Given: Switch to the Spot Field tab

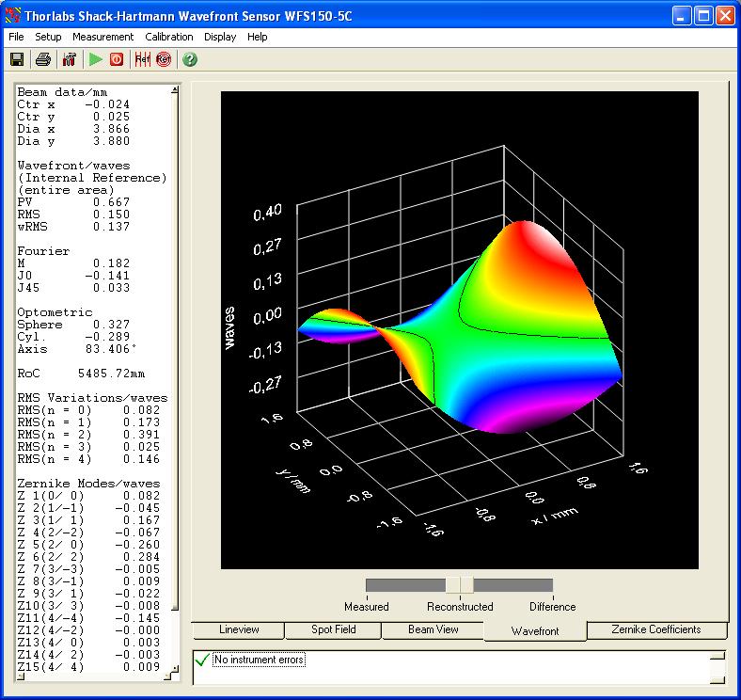Looking at the screenshot, I should (333, 630).
